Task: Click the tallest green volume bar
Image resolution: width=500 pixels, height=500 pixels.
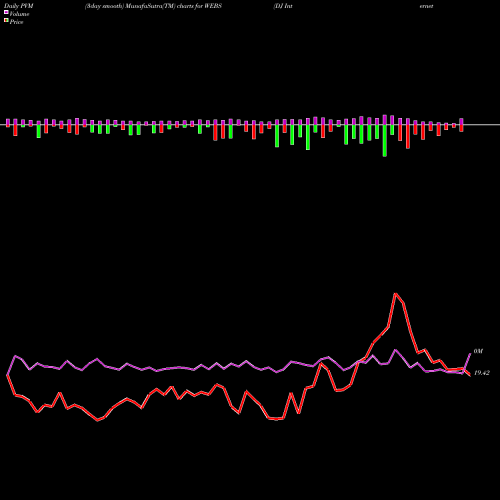Action: pos(385,140)
